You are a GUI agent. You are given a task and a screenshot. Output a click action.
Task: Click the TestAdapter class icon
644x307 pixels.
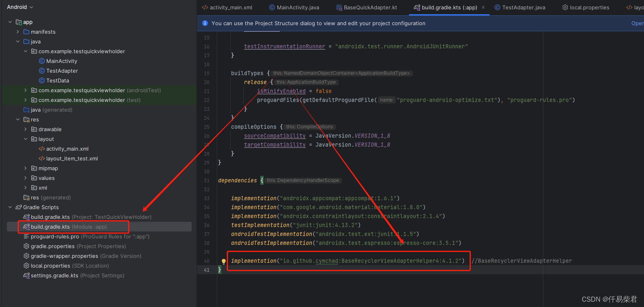[x=41, y=71]
